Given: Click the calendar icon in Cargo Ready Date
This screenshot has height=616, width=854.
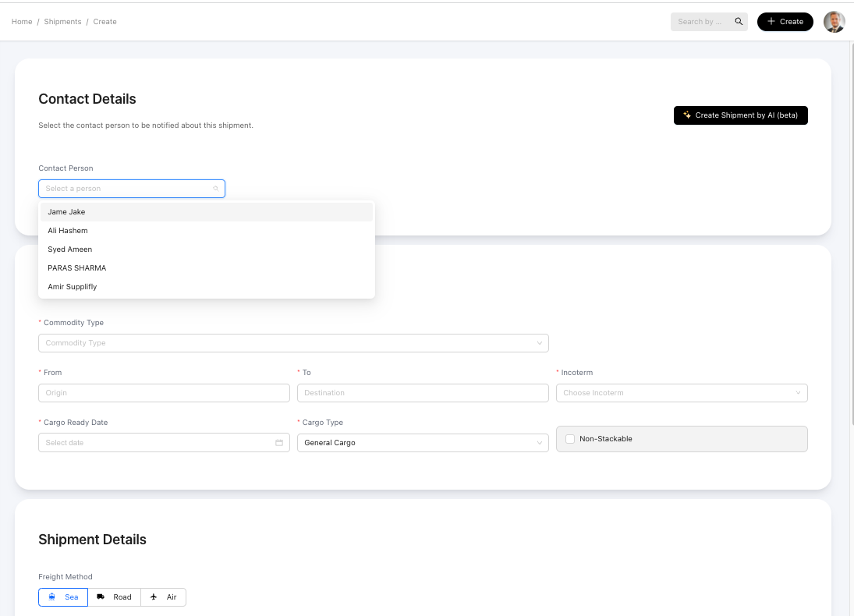Looking at the screenshot, I should pos(279,443).
